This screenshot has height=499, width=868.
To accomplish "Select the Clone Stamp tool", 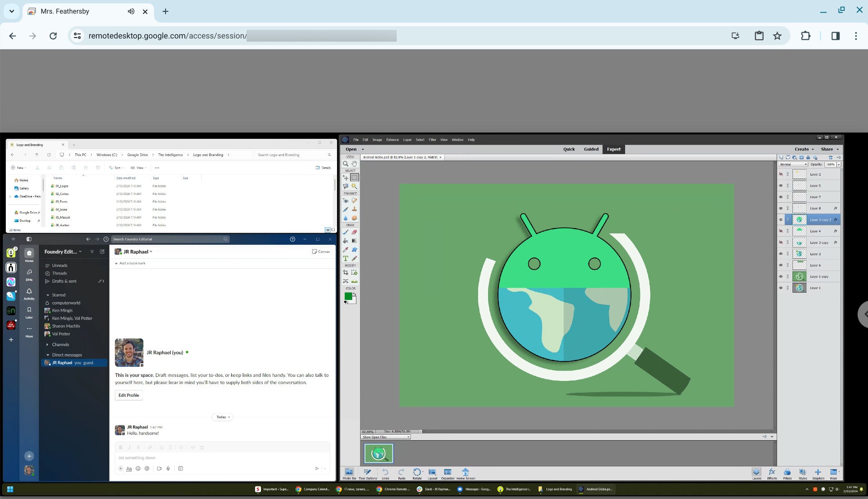I will (x=354, y=209).
